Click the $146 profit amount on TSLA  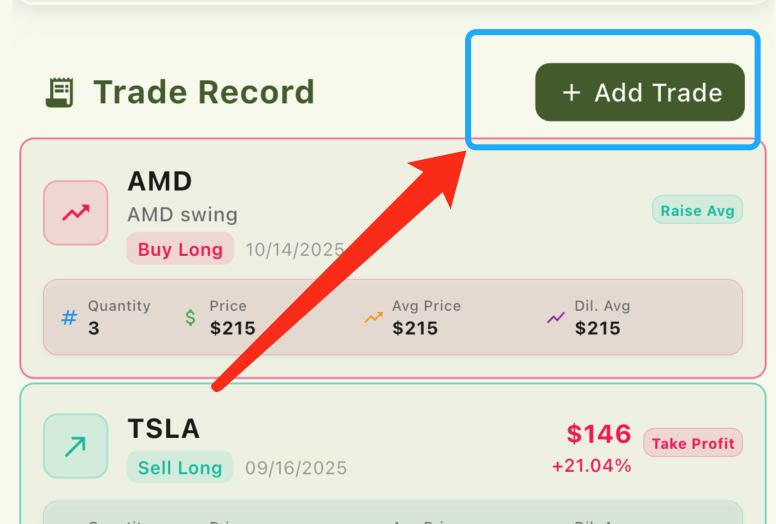[599, 434]
